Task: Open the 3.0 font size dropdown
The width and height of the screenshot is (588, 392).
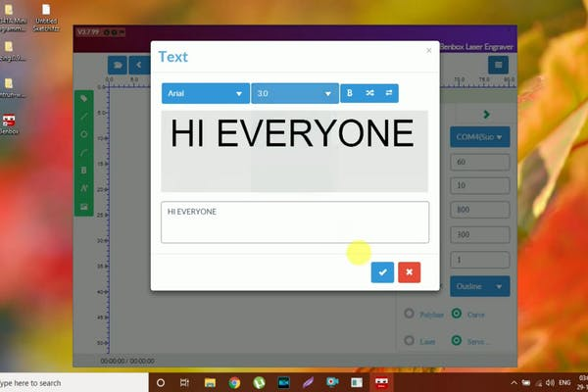Action: (x=295, y=93)
